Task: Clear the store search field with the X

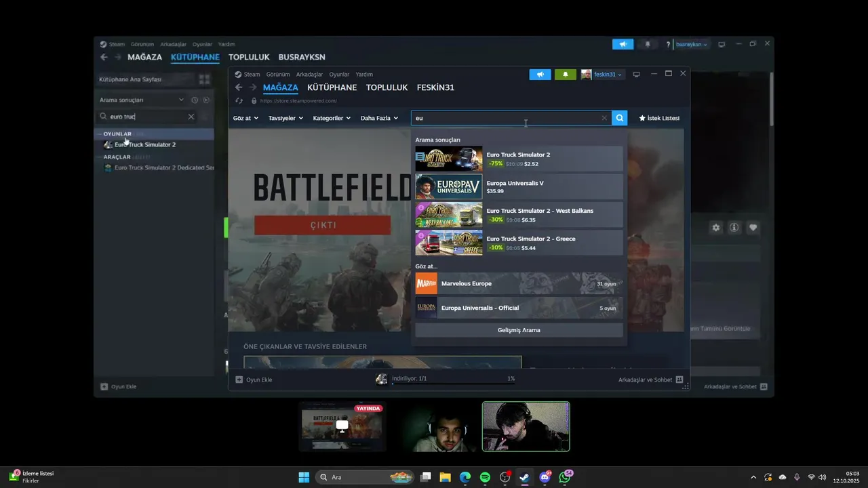Action: [x=604, y=118]
